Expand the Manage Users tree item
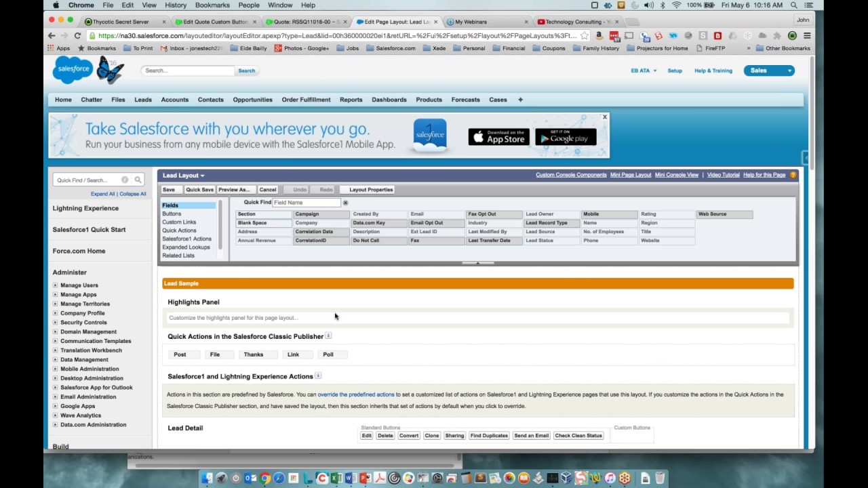The image size is (868, 488). pyautogui.click(x=56, y=285)
